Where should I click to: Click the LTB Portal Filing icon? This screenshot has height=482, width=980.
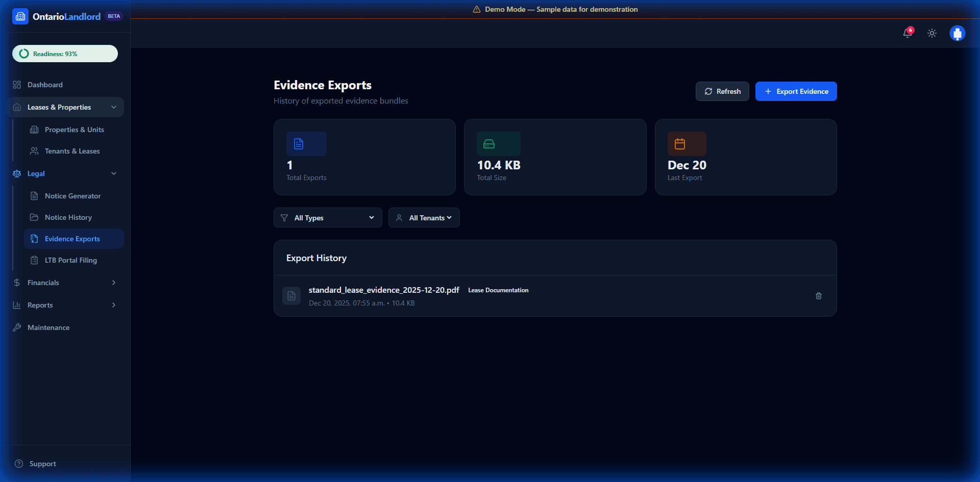click(34, 260)
